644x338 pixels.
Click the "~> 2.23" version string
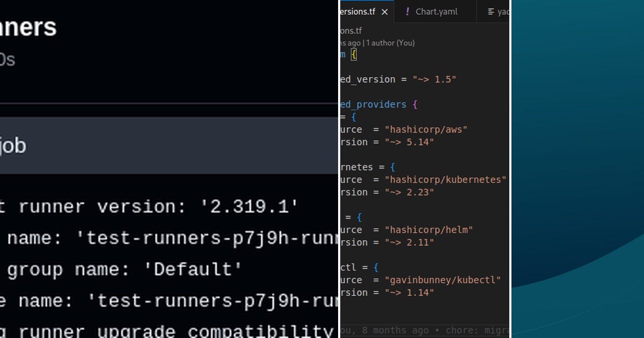[409, 192]
